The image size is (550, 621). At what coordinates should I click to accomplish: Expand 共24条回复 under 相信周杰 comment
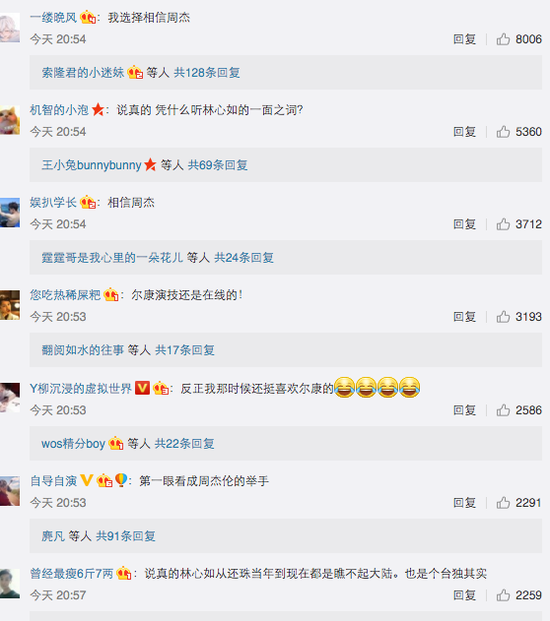244,257
